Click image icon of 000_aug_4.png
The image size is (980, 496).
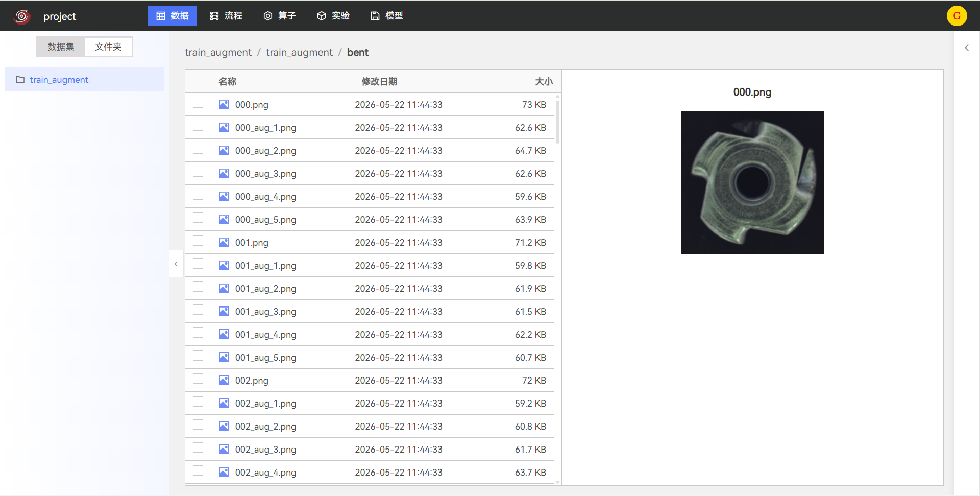(x=224, y=196)
